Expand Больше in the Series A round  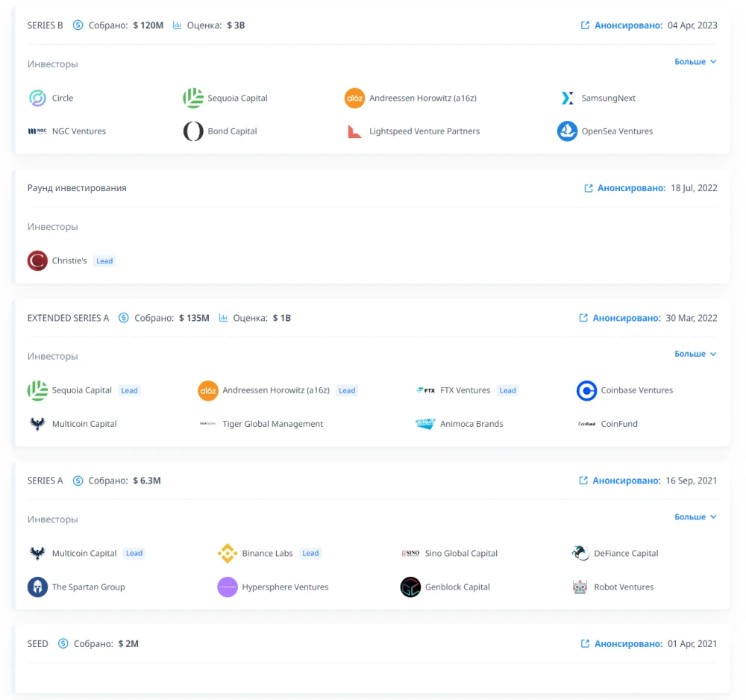click(695, 517)
